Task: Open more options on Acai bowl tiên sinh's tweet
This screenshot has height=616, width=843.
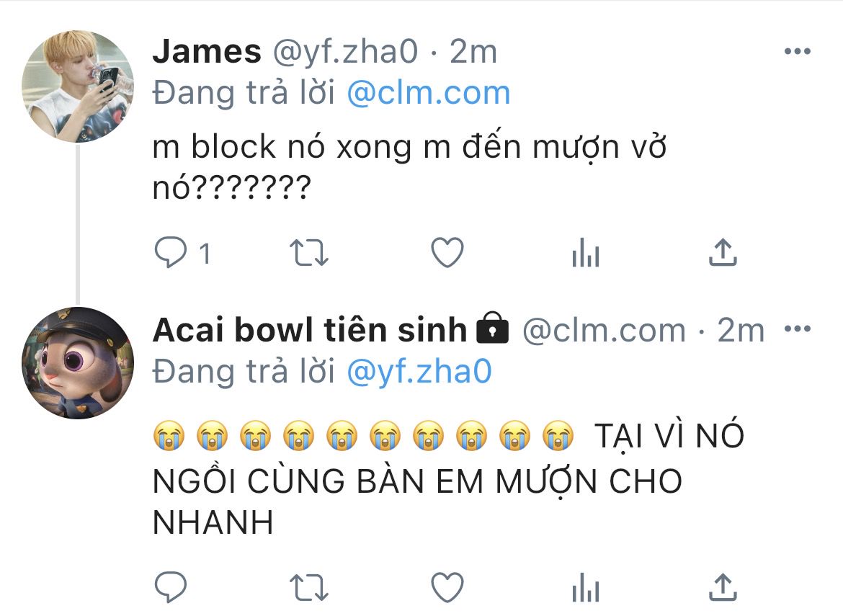Action: 798,329
